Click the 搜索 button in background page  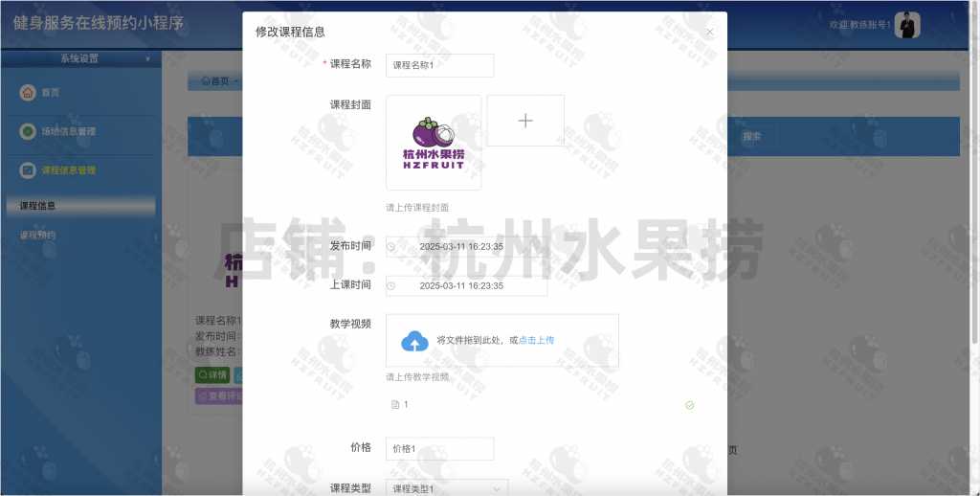(x=752, y=136)
